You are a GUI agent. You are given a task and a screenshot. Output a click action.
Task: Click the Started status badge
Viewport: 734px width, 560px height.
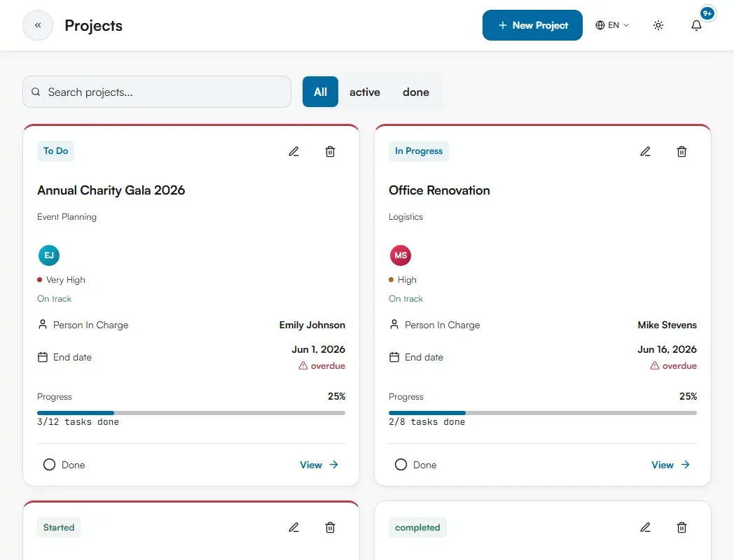[x=59, y=528]
